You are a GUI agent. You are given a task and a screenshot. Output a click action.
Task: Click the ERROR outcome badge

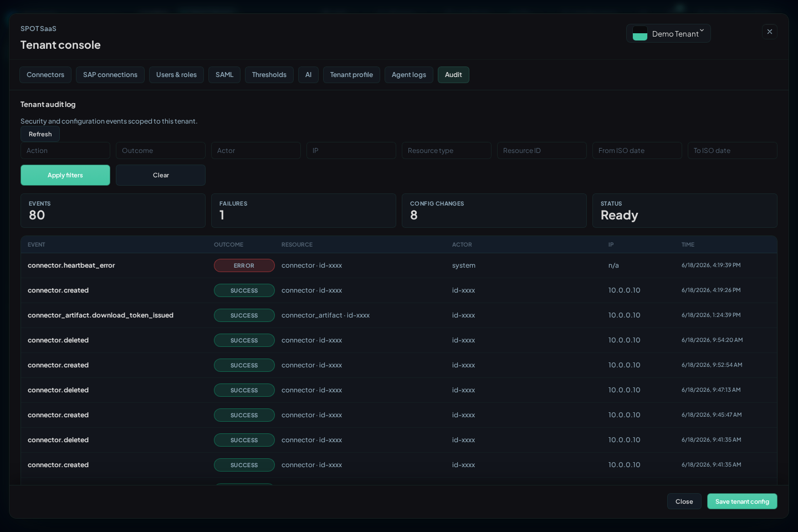pos(244,265)
